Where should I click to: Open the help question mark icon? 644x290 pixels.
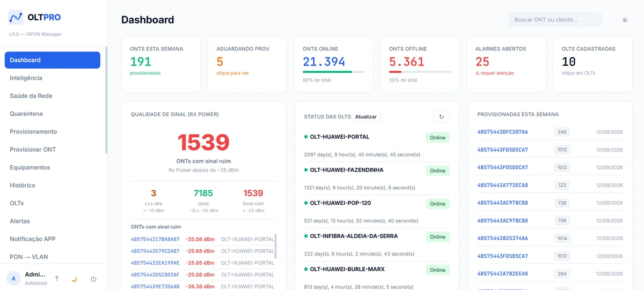tap(57, 279)
